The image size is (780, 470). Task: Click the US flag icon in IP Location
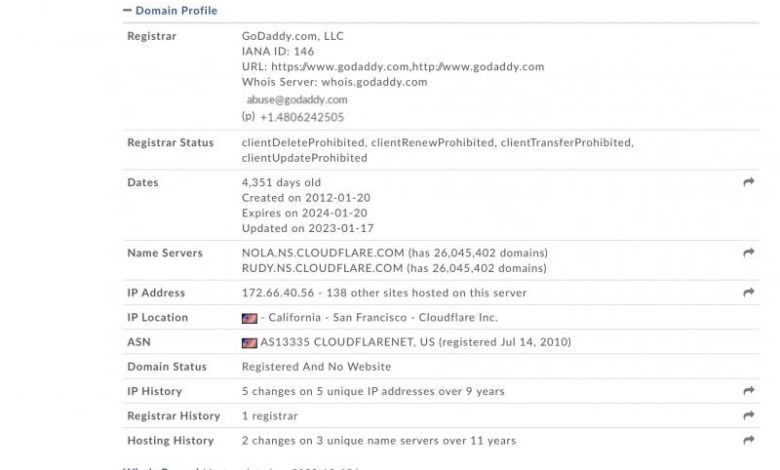point(249,318)
